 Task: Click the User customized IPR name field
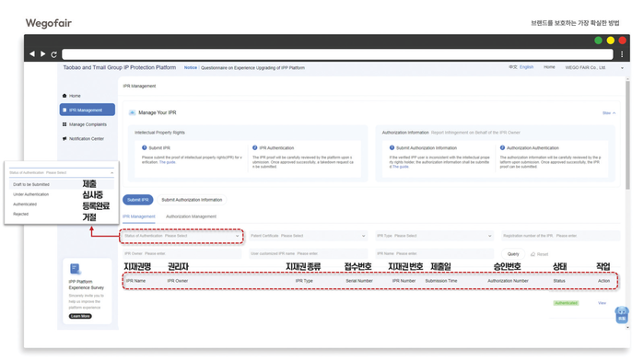point(308,253)
